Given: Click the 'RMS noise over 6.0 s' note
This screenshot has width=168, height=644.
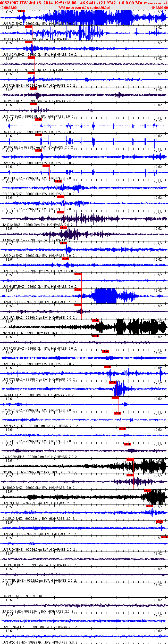Looking at the screenshot, I should (x=84, y=8).
